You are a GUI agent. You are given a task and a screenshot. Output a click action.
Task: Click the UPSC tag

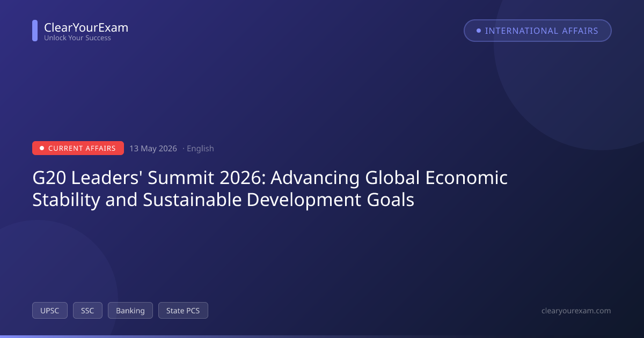coord(50,311)
